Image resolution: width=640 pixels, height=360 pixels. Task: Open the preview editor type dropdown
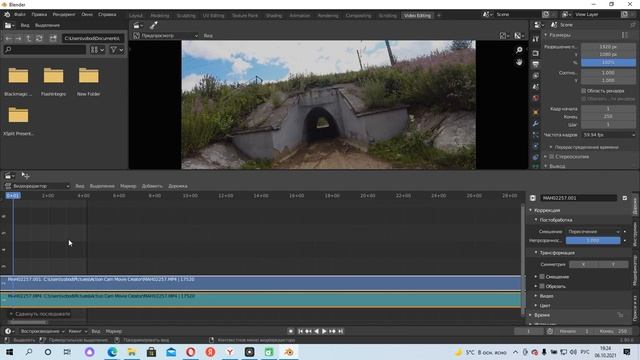138,25
